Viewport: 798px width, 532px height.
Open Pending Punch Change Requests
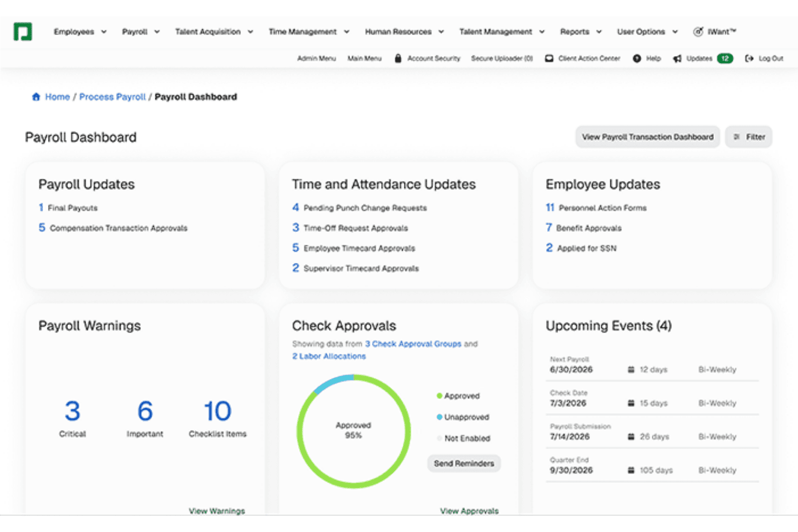coord(360,208)
